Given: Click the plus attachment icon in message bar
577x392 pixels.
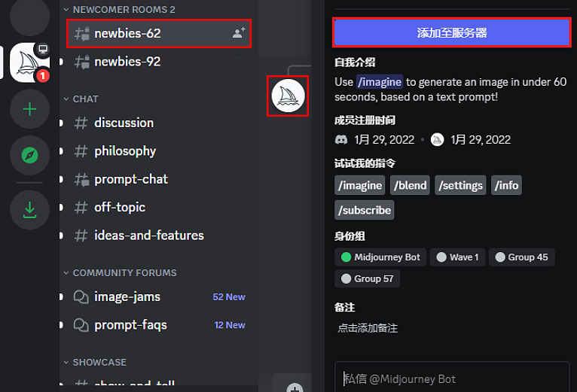Looking at the screenshot, I should [295, 387].
